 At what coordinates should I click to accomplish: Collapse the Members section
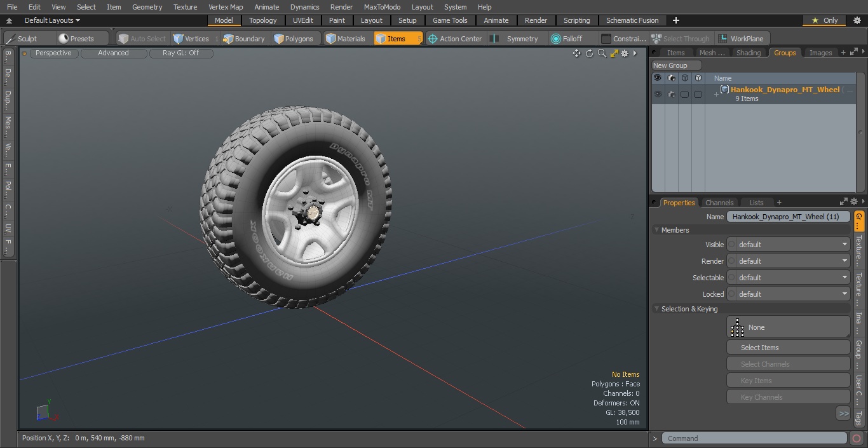[x=656, y=230]
